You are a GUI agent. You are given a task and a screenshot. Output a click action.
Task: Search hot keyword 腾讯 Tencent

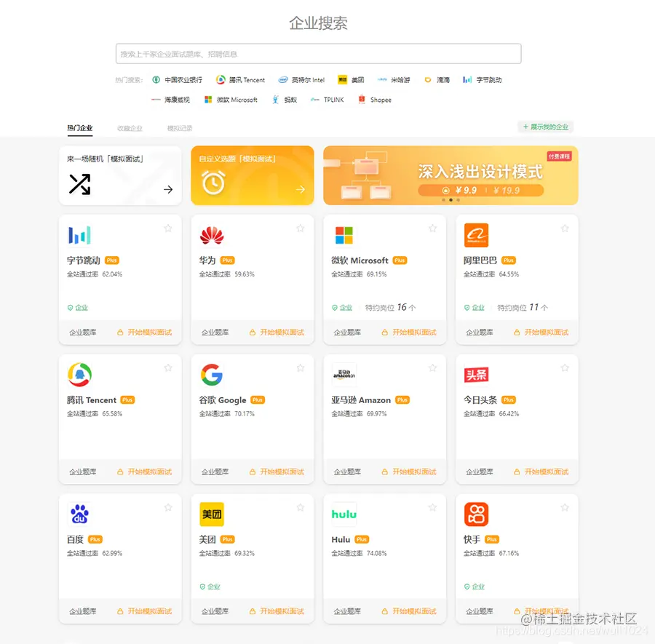point(241,80)
